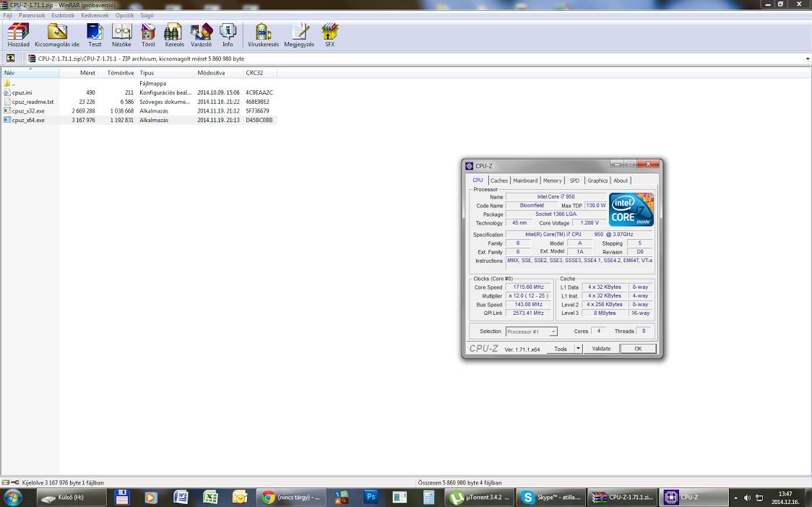The height and width of the screenshot is (507, 812).
Task: Switch to the Memory tab
Action: tap(552, 181)
